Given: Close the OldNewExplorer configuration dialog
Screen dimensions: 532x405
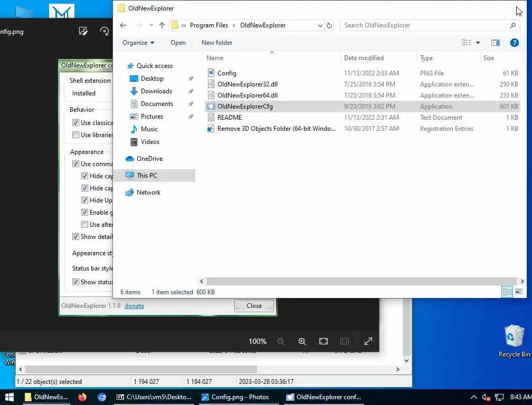Looking at the screenshot, I should tap(254, 306).
